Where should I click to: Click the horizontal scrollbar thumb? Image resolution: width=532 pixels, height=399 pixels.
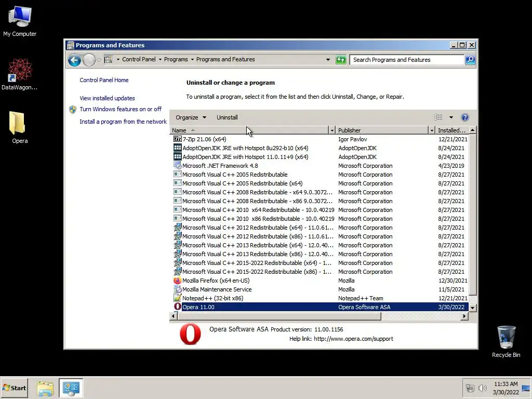pos(279,316)
